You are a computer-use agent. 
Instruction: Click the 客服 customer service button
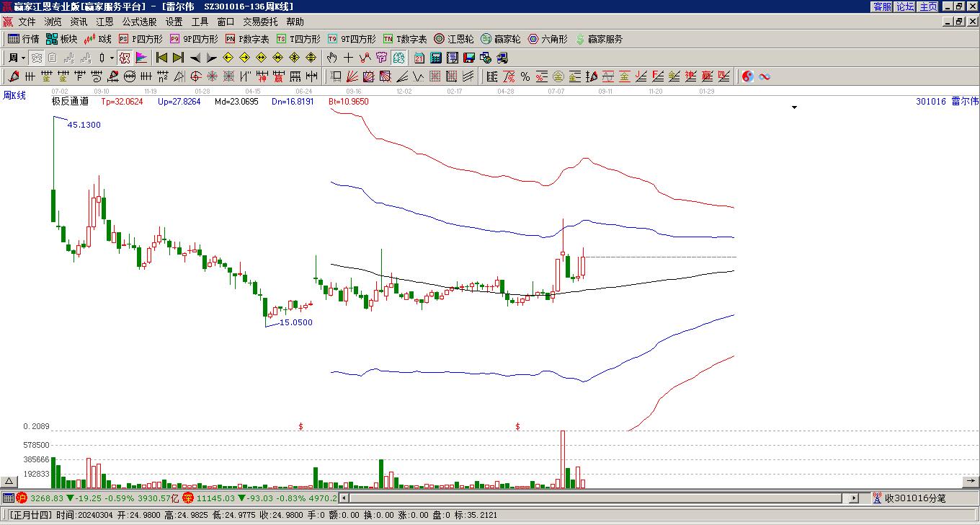(x=882, y=6)
